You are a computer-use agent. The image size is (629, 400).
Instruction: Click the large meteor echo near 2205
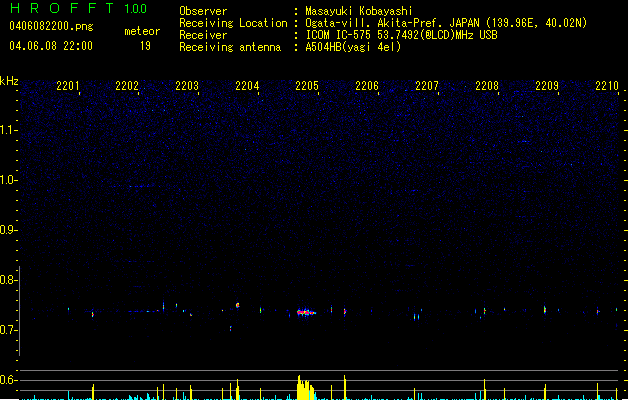pos(306,312)
